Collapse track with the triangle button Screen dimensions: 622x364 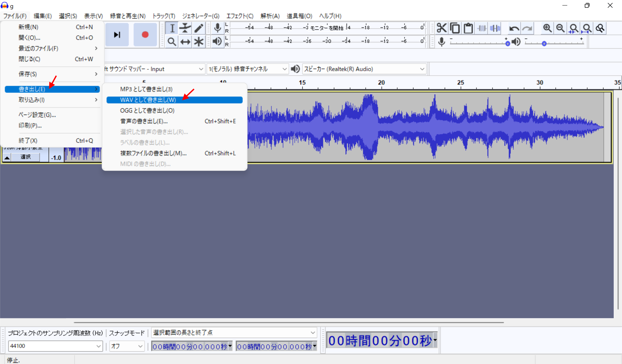7,158
